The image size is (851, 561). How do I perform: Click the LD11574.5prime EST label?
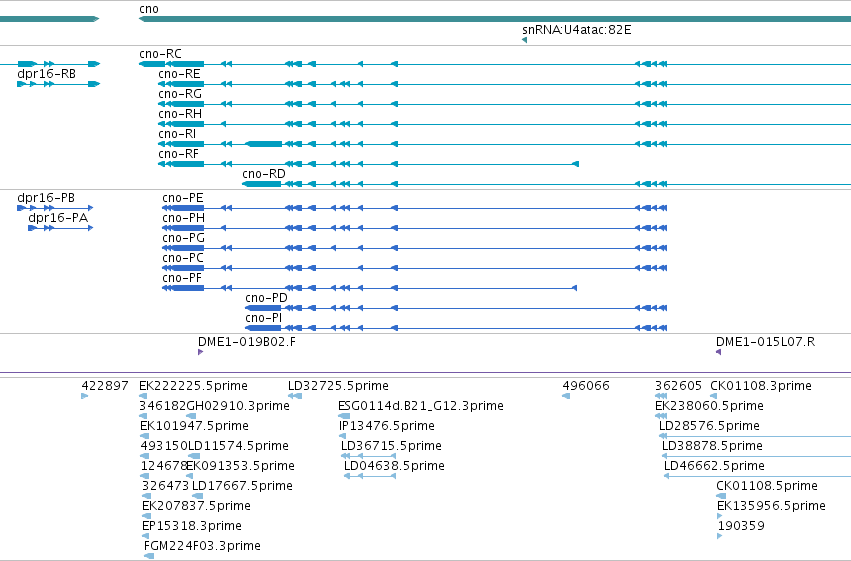[x=238, y=446]
